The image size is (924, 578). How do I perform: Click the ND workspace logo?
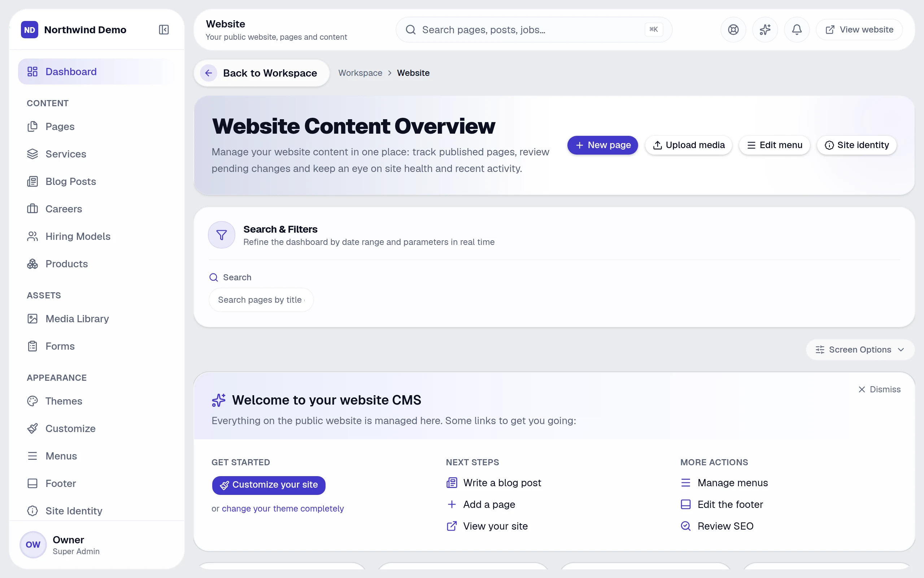coord(29,29)
